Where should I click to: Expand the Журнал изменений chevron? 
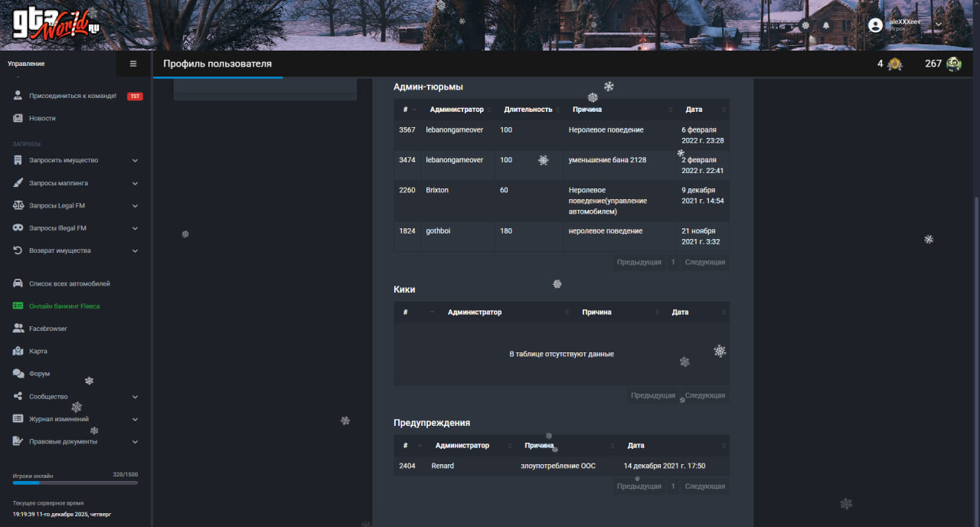(135, 419)
